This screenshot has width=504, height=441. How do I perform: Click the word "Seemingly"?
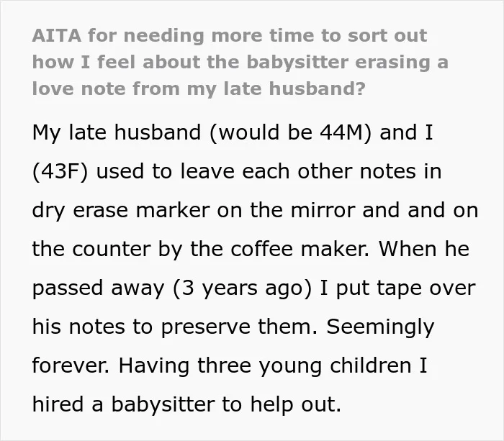(x=380, y=327)
